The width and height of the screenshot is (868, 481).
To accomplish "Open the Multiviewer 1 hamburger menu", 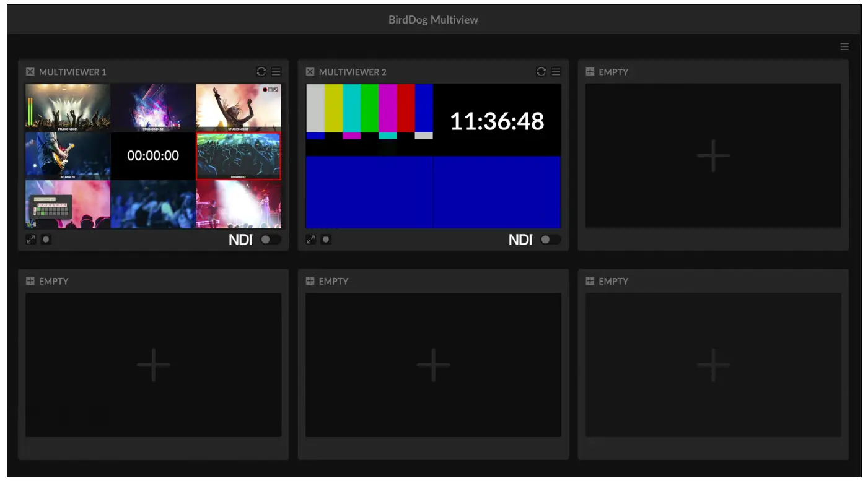I will coord(276,72).
